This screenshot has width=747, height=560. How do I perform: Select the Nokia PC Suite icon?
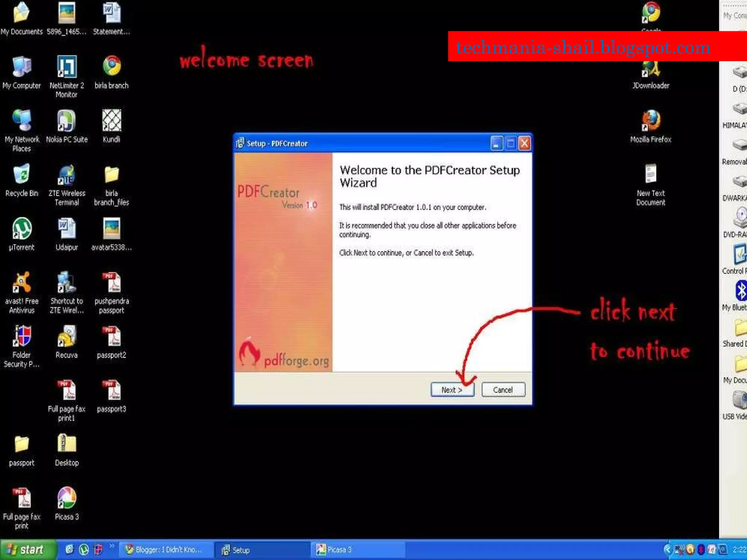click(x=67, y=121)
